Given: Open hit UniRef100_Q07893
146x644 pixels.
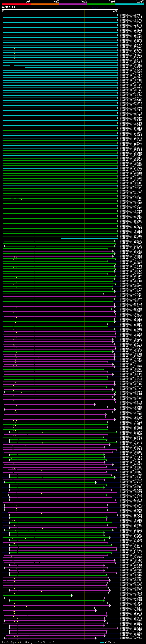Looking at the screenshot, I should [x=131, y=42].
